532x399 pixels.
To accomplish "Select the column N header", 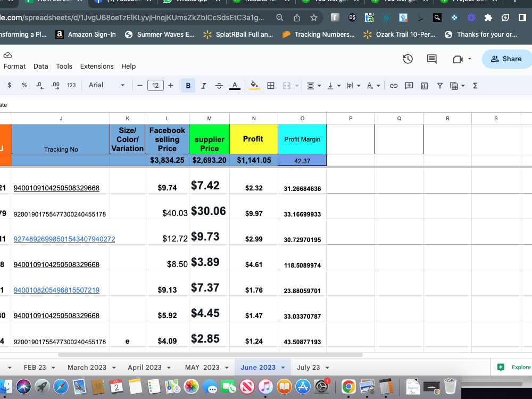I will click(x=254, y=119).
